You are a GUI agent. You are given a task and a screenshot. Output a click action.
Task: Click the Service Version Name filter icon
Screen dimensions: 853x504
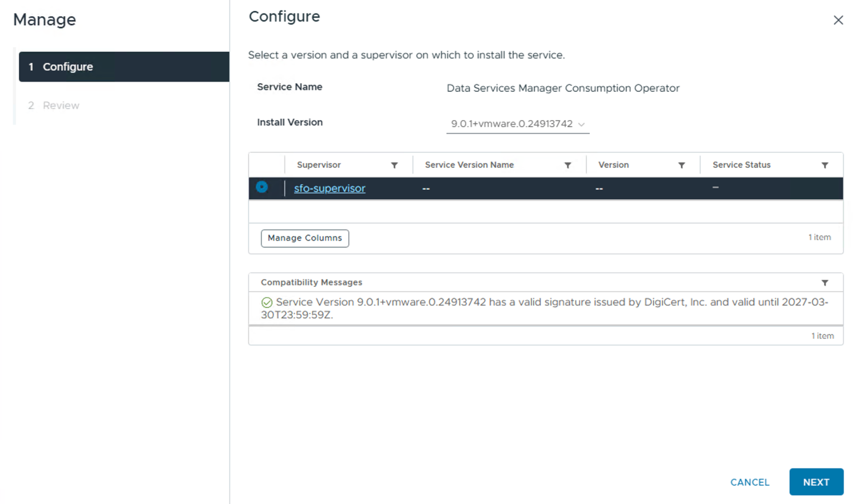tap(567, 165)
